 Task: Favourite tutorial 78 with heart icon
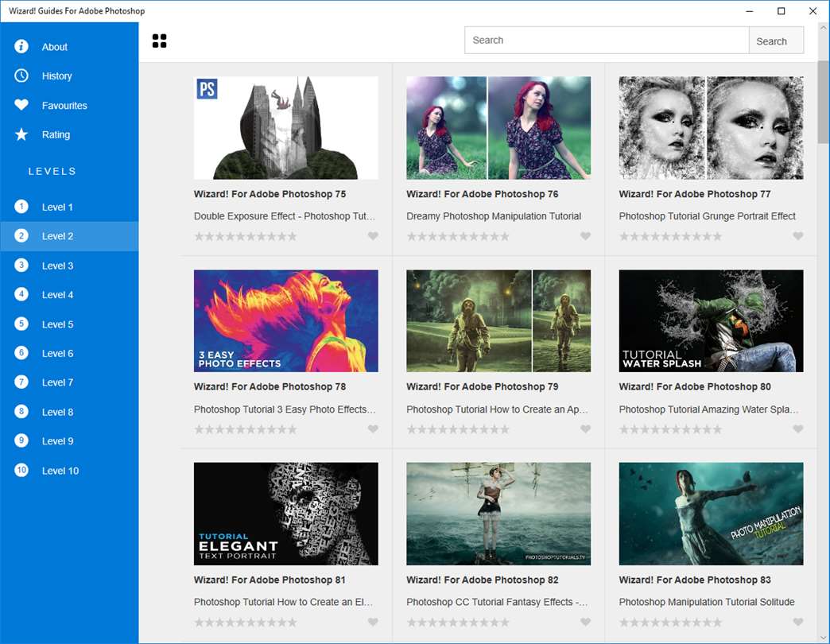pos(373,429)
